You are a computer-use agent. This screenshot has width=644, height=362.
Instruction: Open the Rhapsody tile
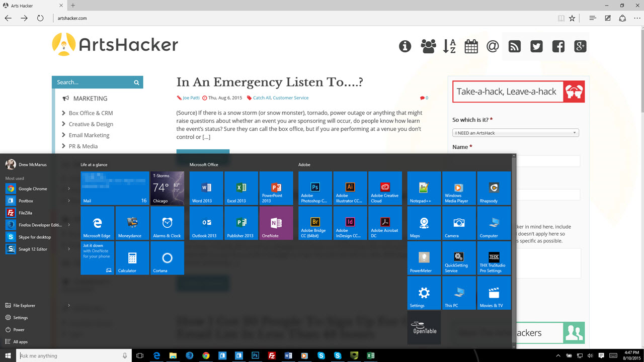tap(494, 188)
